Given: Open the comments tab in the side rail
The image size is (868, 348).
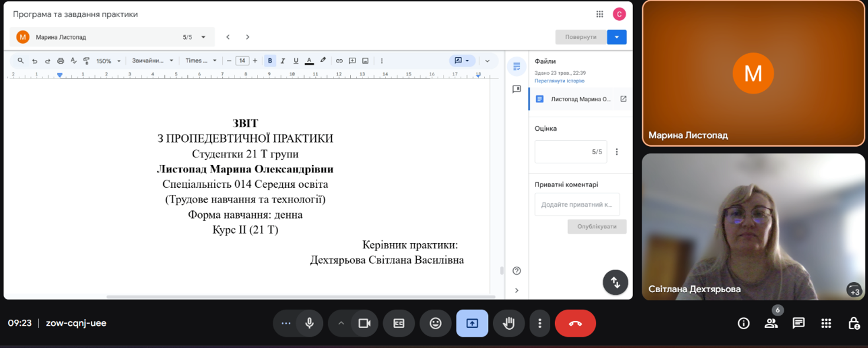Looking at the screenshot, I should tap(517, 89).
